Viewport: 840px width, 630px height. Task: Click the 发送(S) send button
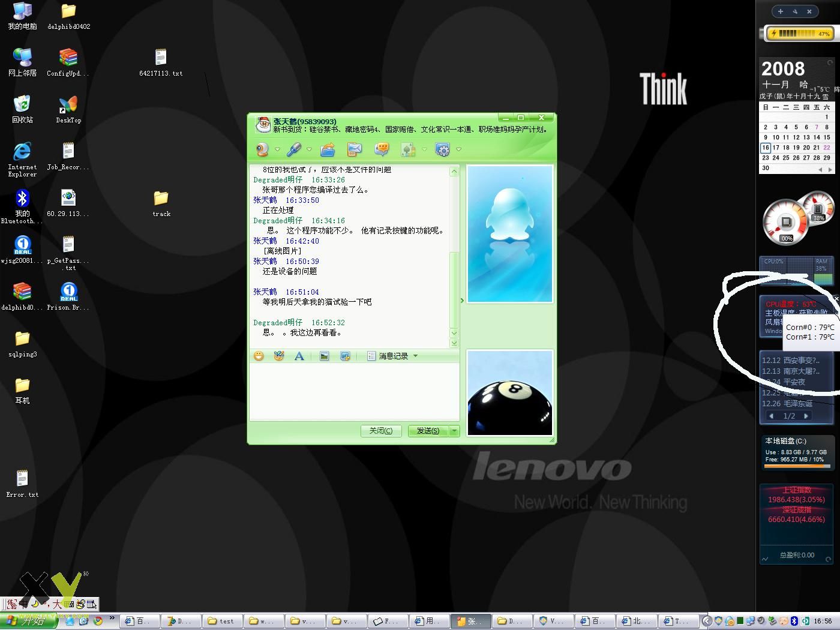click(x=428, y=431)
